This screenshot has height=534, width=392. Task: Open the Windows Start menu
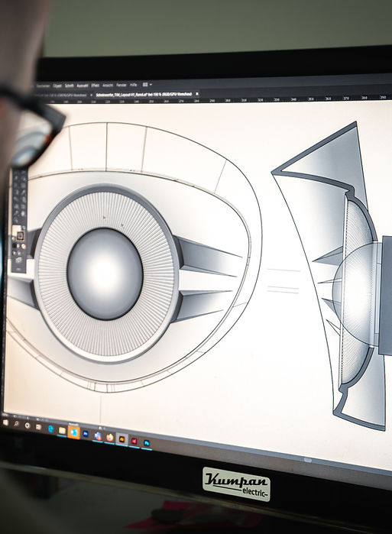click(x=5, y=422)
